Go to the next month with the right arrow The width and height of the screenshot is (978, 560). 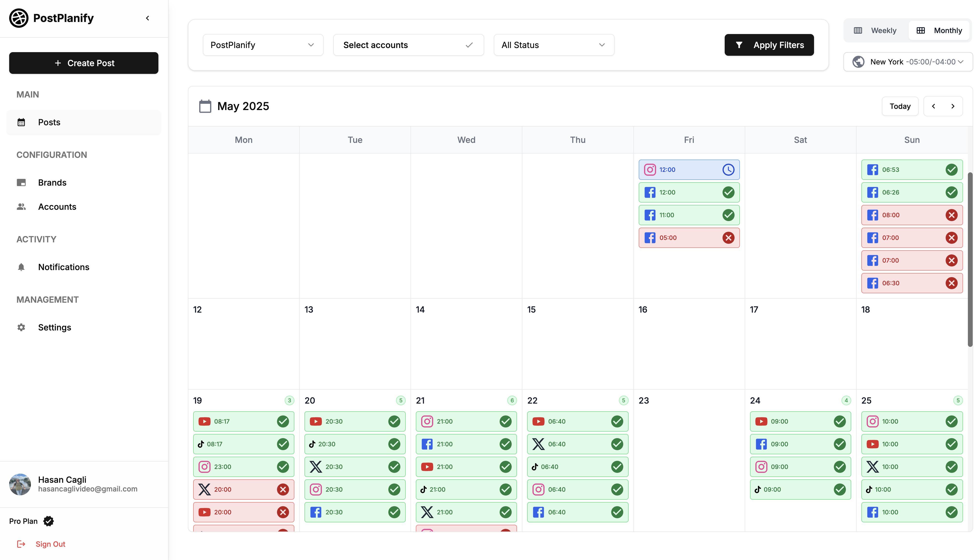[x=953, y=106]
